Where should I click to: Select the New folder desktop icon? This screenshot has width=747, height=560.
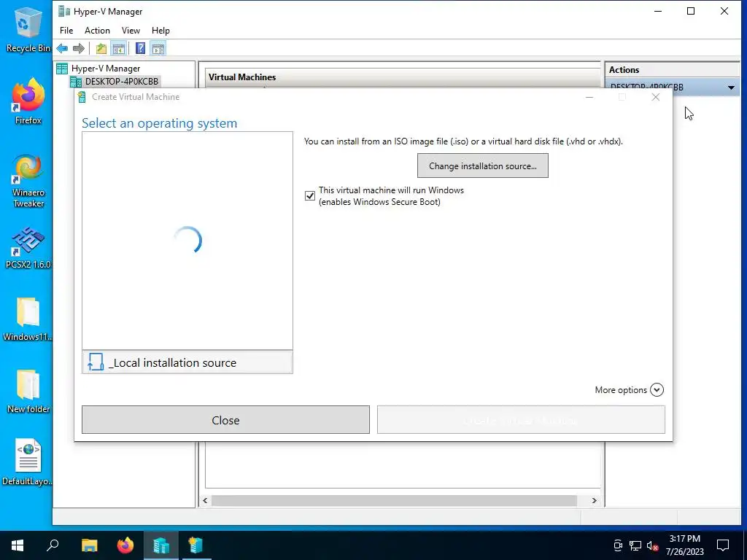[28, 392]
